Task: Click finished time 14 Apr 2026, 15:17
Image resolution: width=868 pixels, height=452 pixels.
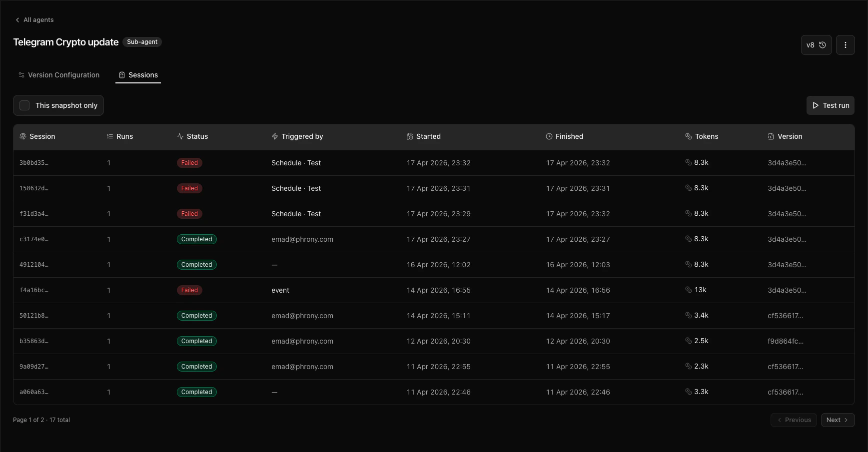Action: [x=578, y=316]
